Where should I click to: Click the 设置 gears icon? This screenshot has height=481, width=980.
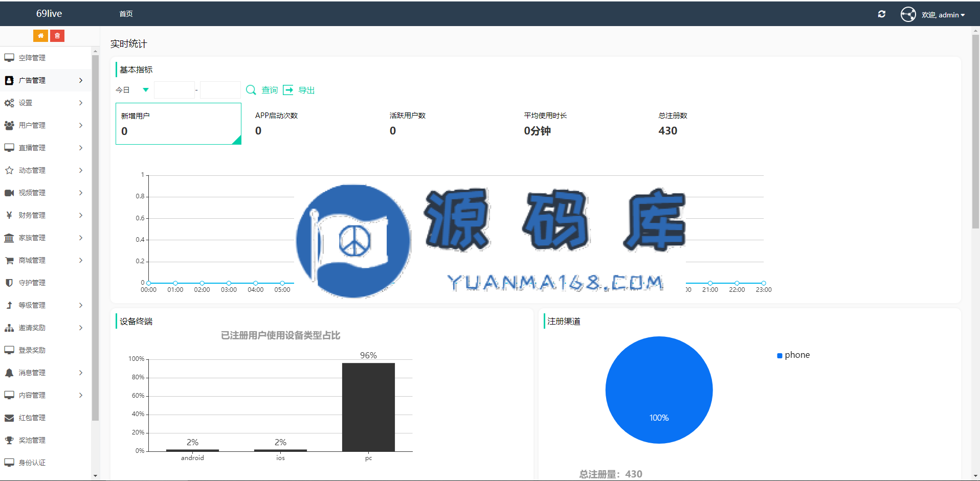pos(9,103)
